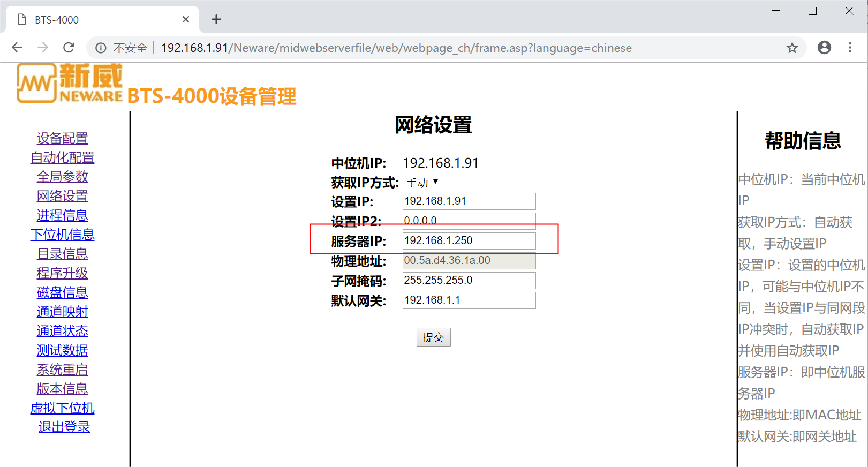This screenshot has width=868, height=467.
Task: Click 退出登录 to log out
Action: coord(64,427)
